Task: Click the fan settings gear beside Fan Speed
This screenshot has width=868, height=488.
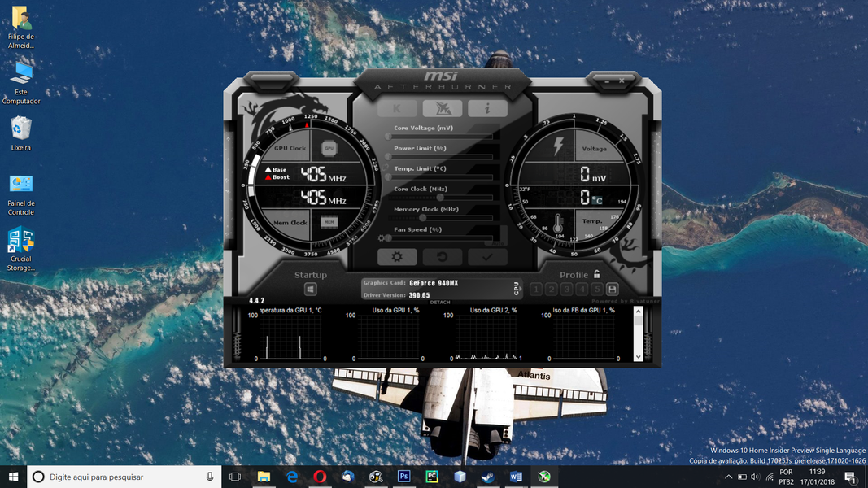Action: (x=381, y=238)
